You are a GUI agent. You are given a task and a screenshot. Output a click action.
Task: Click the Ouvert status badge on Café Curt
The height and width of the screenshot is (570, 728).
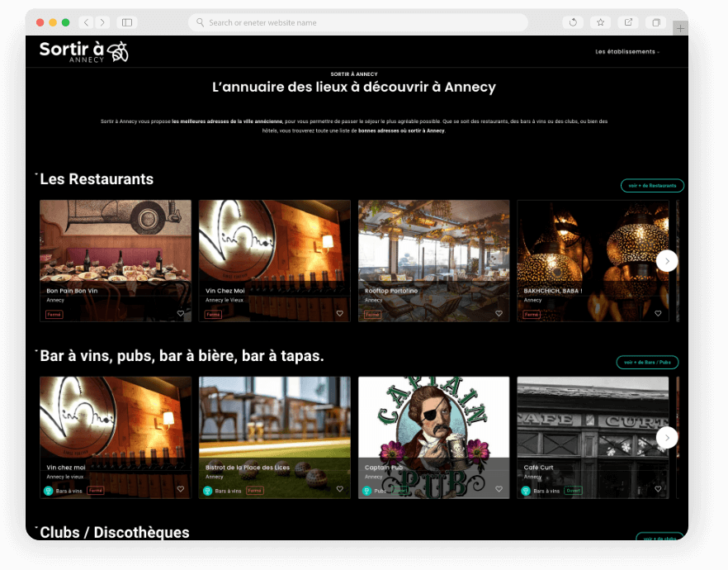[x=573, y=491]
